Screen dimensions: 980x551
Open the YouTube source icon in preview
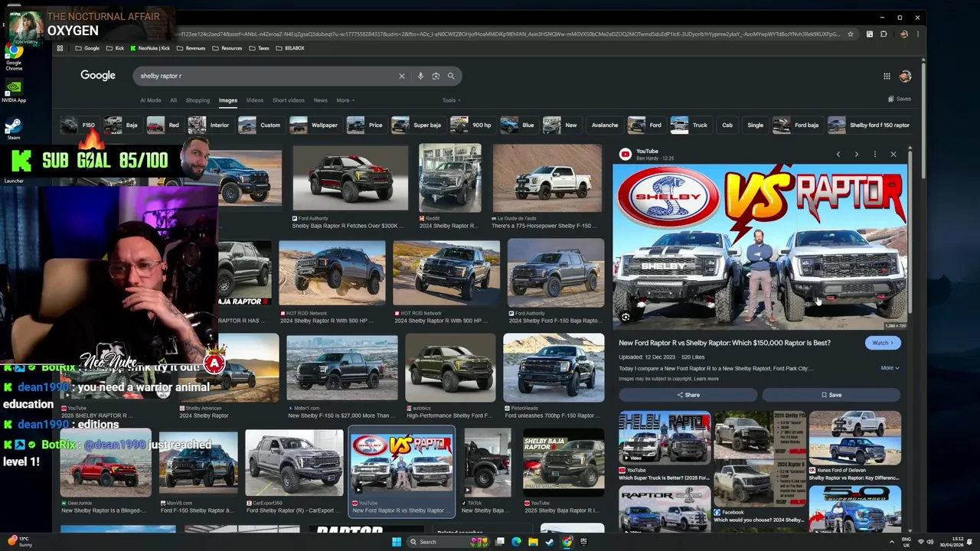click(x=626, y=155)
